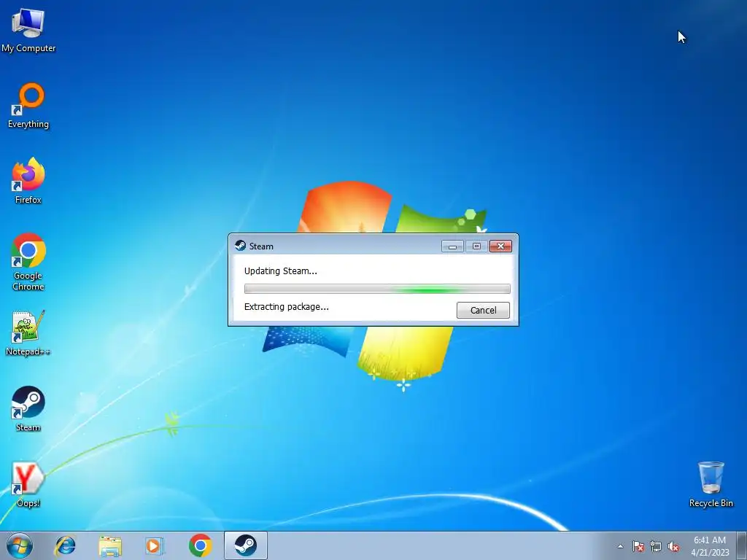Image resolution: width=747 pixels, height=560 pixels.
Task: Click the Show desktop strip
Action: tap(742, 545)
